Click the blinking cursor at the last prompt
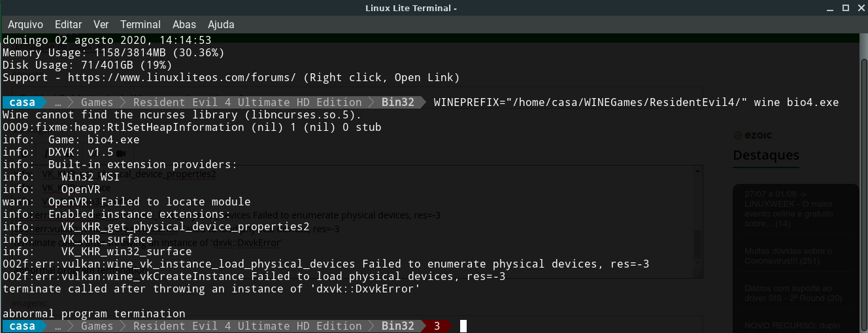Viewport: 868px width, 333px height. pos(463,326)
